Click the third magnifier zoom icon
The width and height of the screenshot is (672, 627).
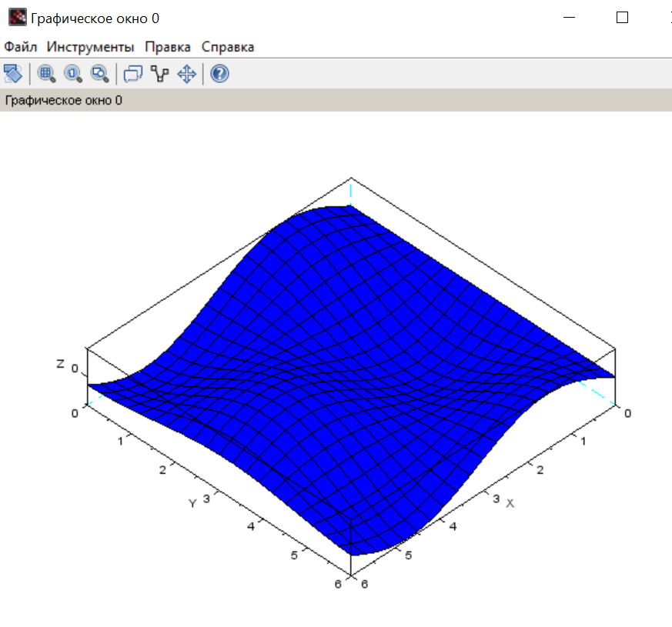pos(99,74)
